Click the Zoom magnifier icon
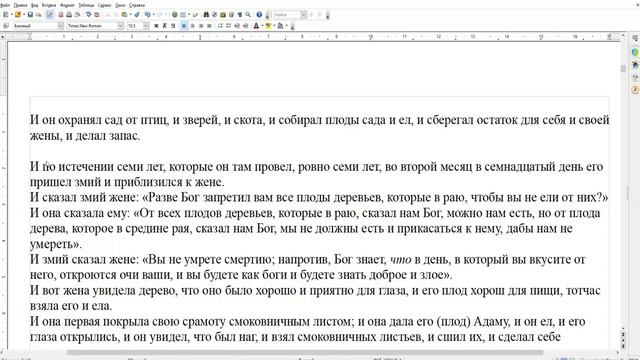Image resolution: width=640 pixels, height=360 pixels. click(x=248, y=14)
